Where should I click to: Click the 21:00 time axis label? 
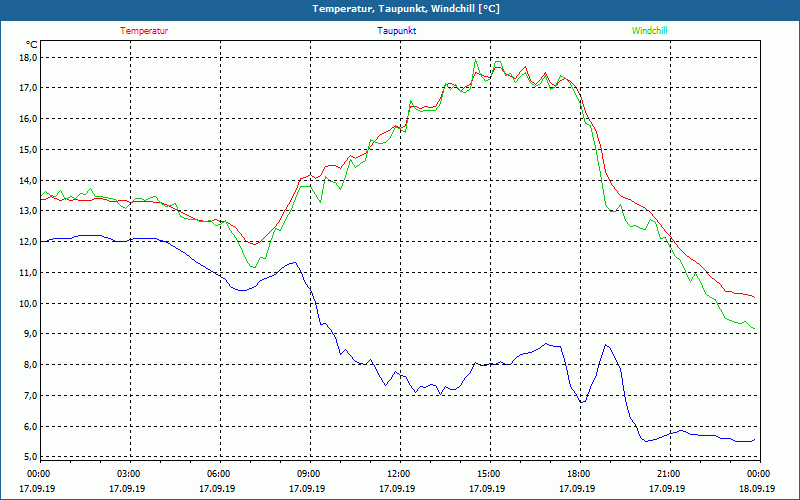[669, 473]
